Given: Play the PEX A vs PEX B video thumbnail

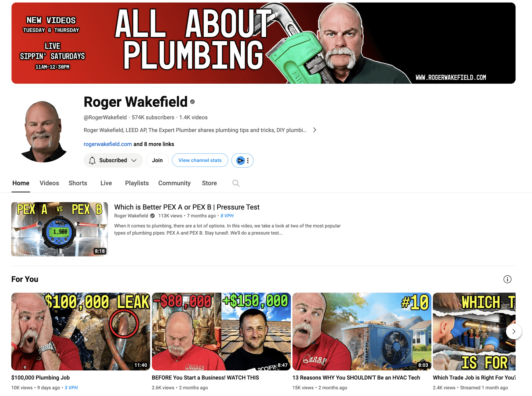Looking at the screenshot, I should (59, 229).
